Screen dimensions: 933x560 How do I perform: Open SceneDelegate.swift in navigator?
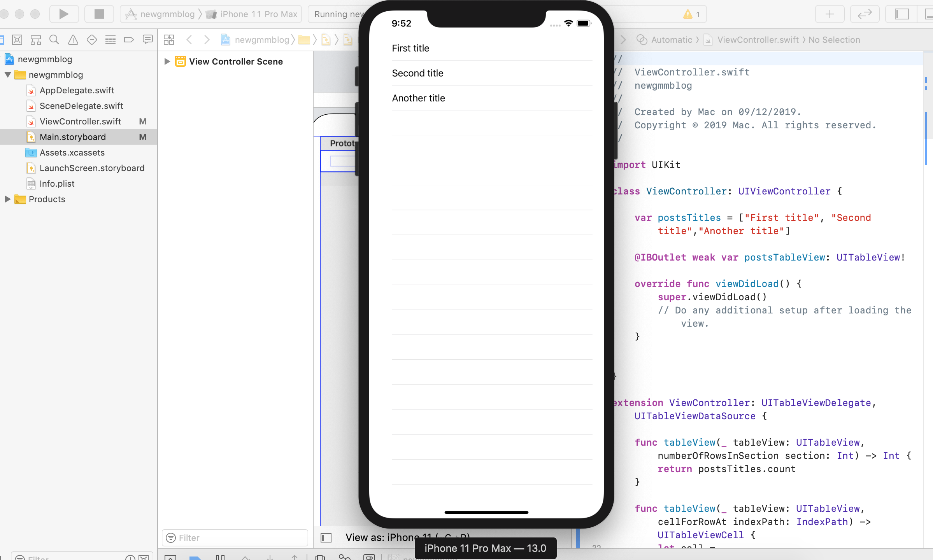81,106
